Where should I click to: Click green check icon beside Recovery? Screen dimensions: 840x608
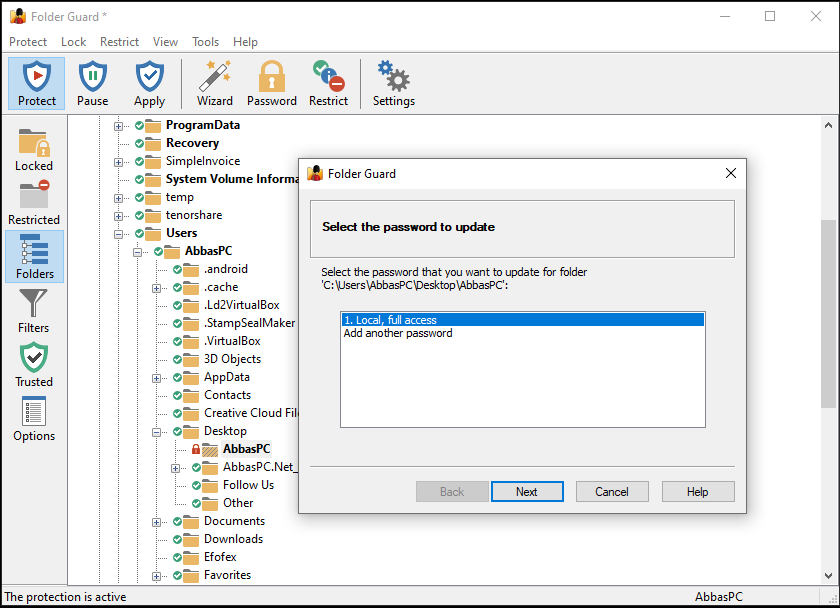pyautogui.click(x=139, y=144)
